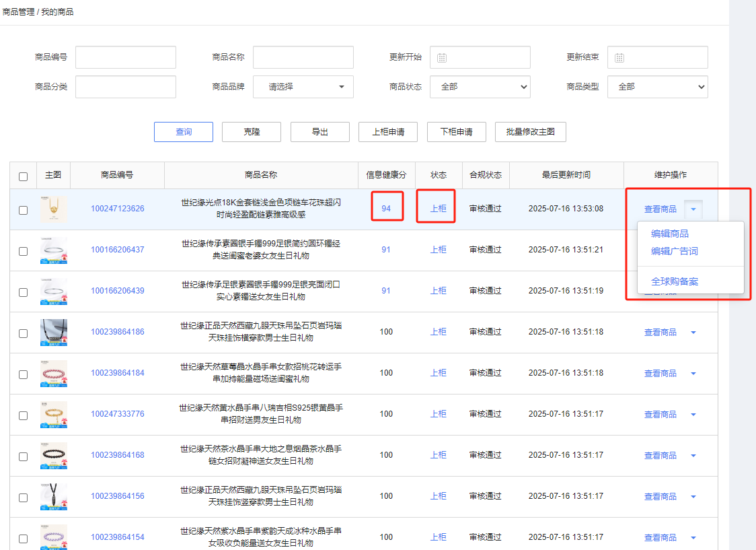Open the 更新结束 calendar date picker

tap(619, 58)
